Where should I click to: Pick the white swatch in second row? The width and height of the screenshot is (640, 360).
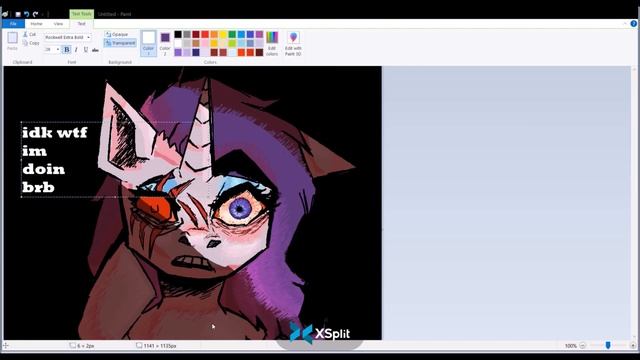[x=178, y=43]
